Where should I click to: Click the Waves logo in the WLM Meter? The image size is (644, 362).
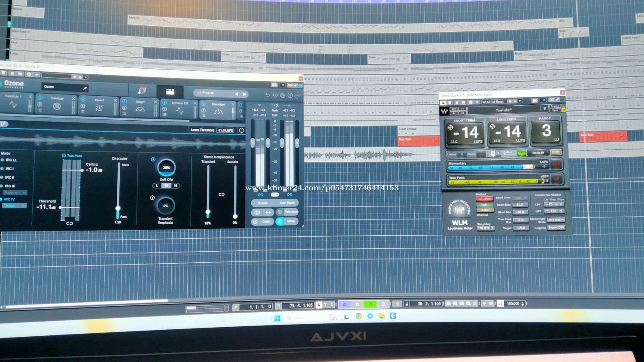(x=444, y=111)
